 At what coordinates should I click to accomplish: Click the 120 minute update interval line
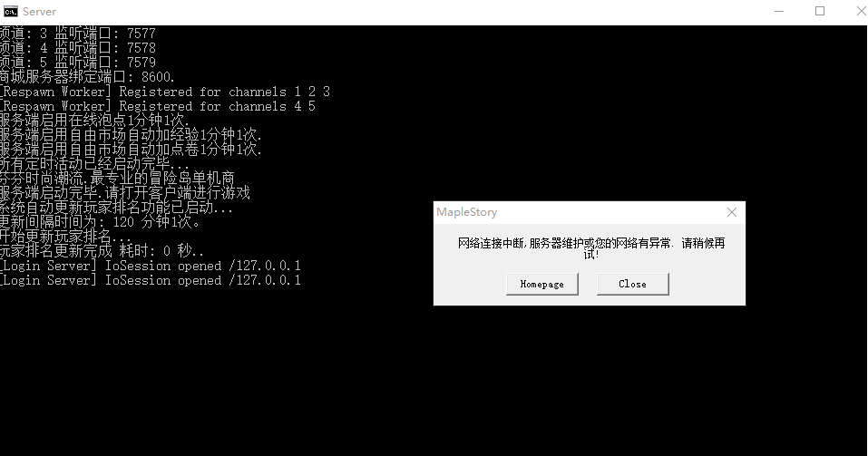[100, 222]
